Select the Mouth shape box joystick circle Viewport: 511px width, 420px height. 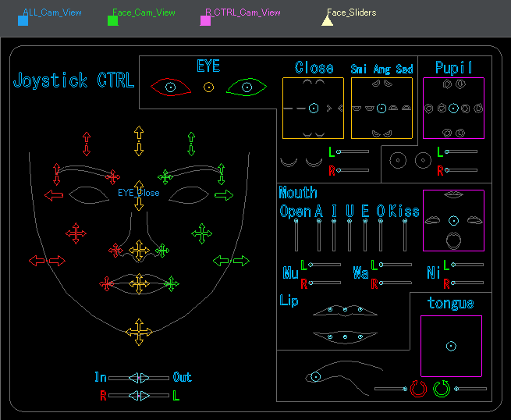pyautogui.click(x=453, y=221)
